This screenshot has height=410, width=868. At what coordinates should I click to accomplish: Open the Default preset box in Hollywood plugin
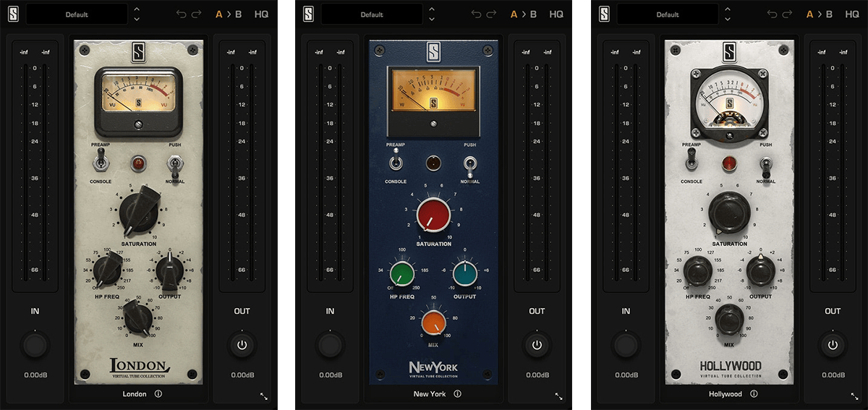(x=667, y=14)
